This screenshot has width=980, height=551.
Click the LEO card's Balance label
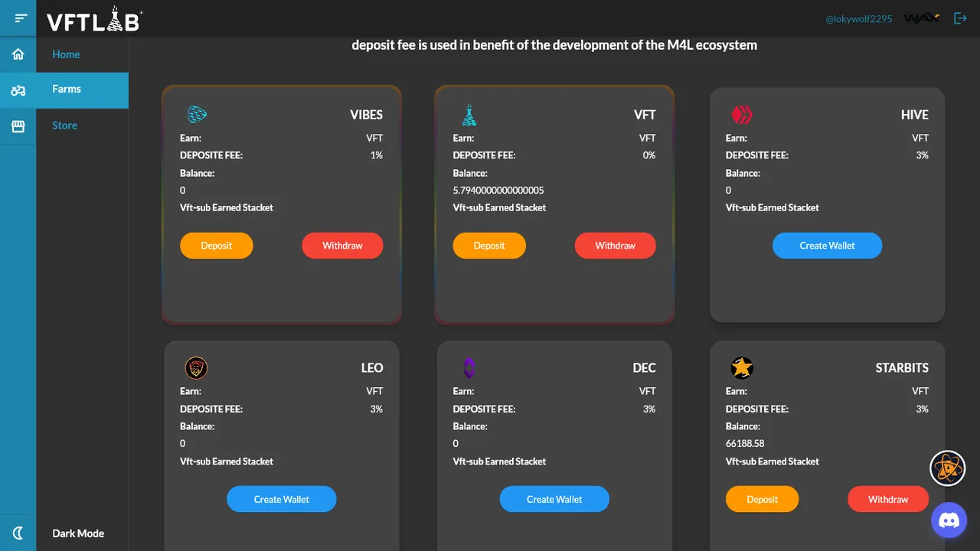pos(197,426)
